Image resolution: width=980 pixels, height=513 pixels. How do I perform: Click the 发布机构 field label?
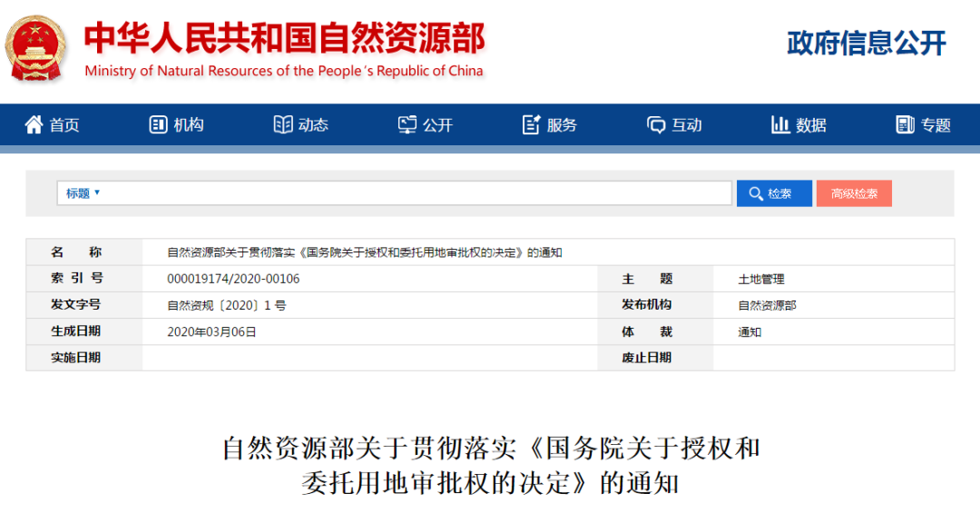(646, 305)
